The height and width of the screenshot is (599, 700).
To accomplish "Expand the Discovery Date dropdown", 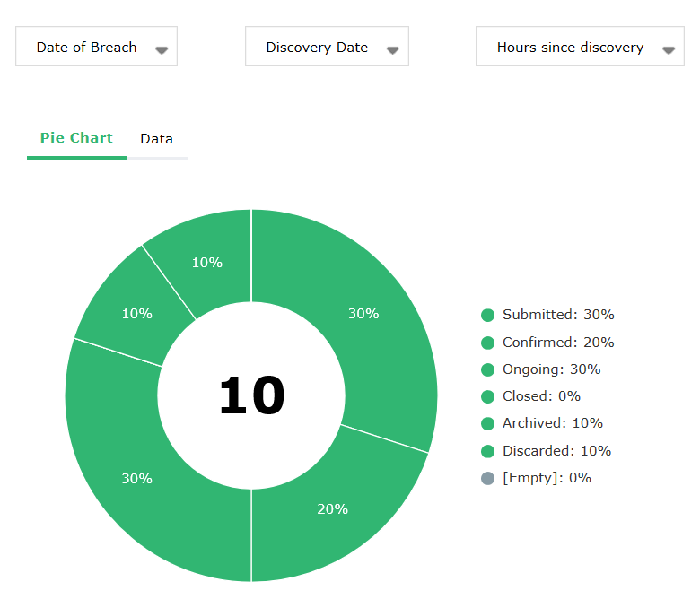I will (327, 47).
